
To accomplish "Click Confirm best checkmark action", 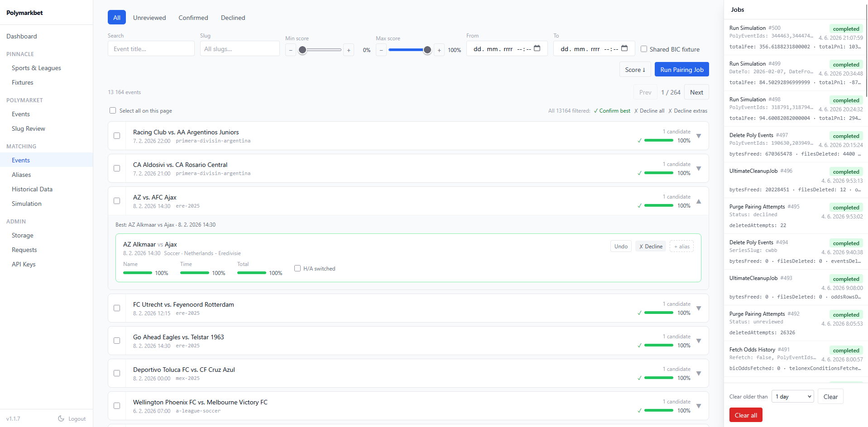I will 612,111.
